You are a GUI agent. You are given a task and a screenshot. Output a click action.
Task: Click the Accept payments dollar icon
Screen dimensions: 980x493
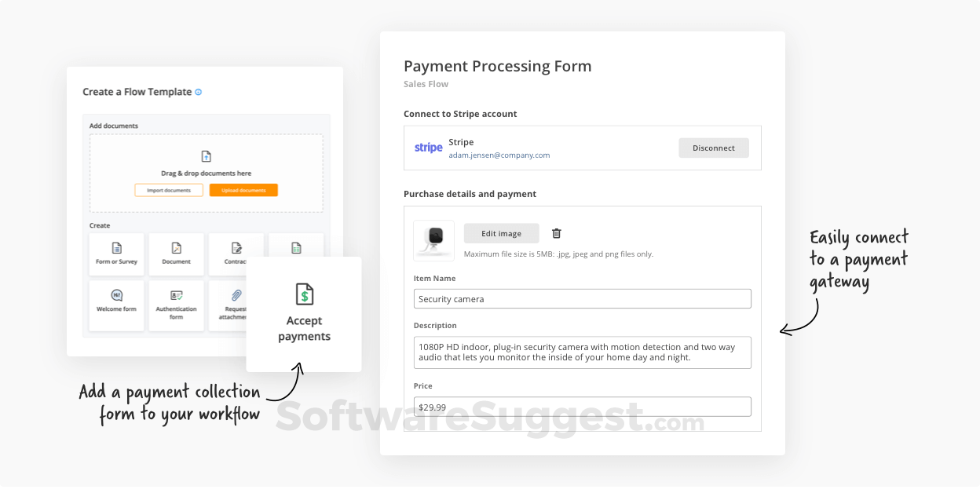tap(305, 294)
